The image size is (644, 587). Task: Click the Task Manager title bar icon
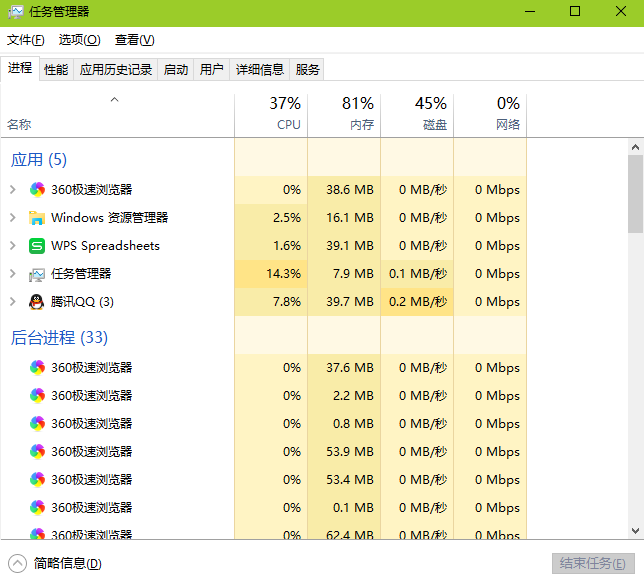coord(16,12)
